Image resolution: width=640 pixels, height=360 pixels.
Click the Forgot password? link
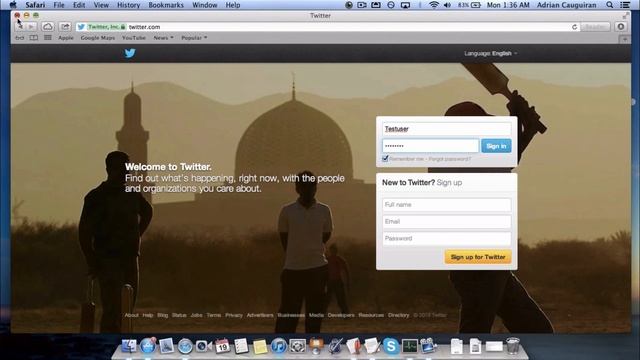[449, 159]
